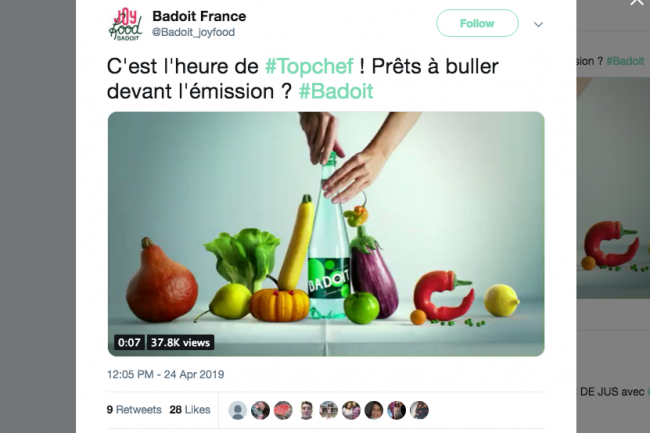Viewport: 650px width, 433px height.
Task: Show the 28 Likes list
Action: coord(190,410)
